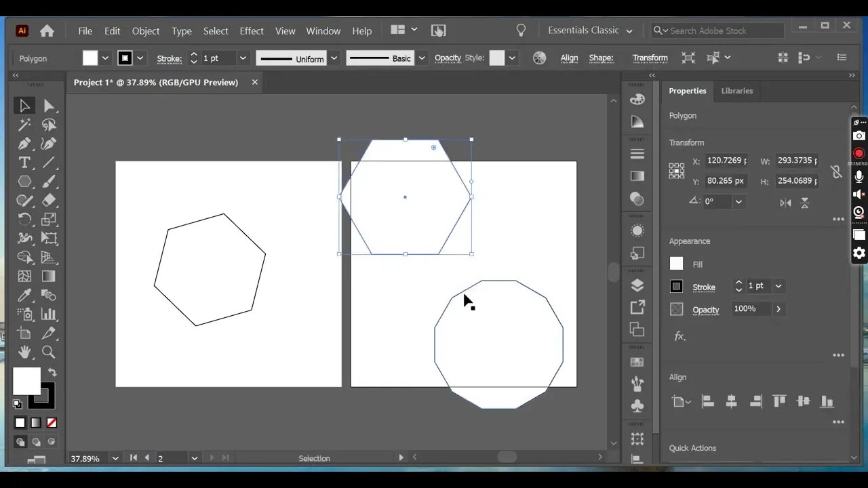Click horizontal align left icon
This screenshot has width=868, height=488.
707,401
